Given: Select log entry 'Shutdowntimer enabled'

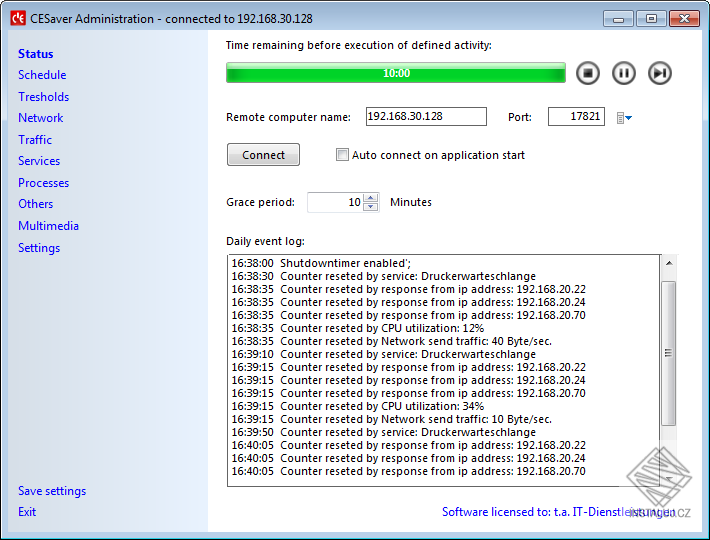Looking at the screenshot, I should coord(321,263).
